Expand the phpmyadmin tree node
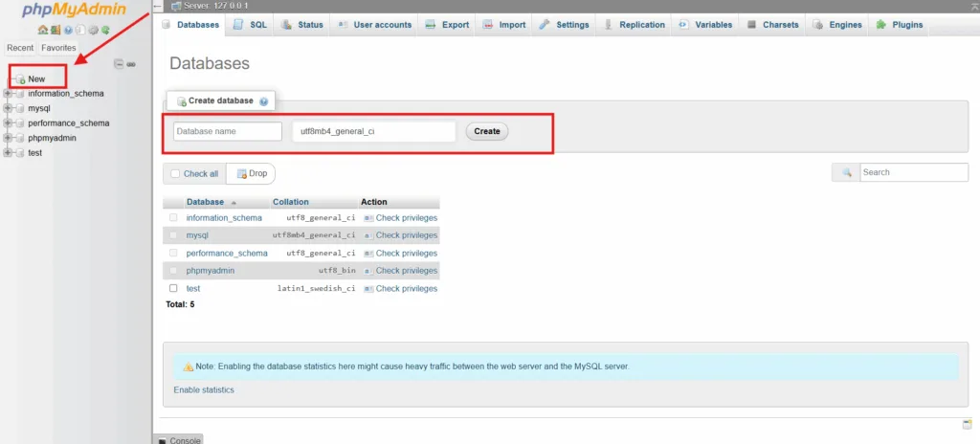 (8, 138)
